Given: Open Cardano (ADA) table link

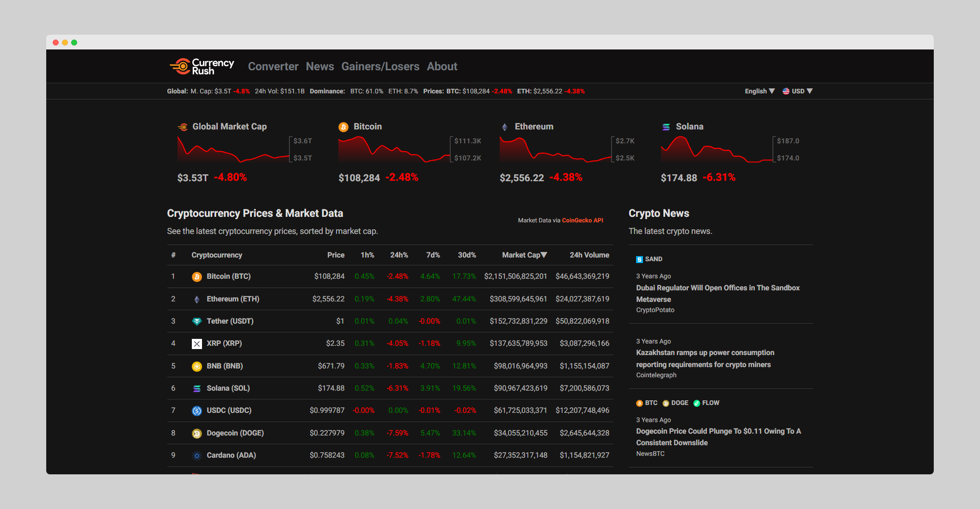Looking at the screenshot, I should click(x=231, y=455).
